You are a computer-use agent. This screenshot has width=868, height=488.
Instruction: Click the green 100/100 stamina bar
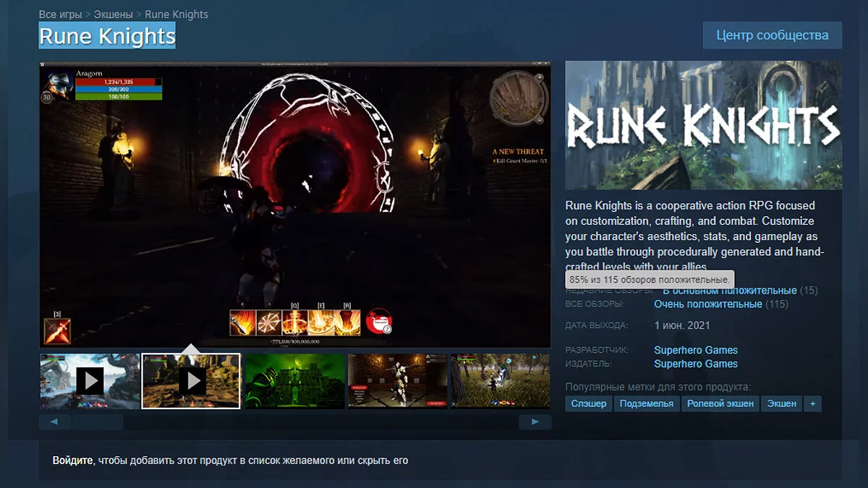119,96
